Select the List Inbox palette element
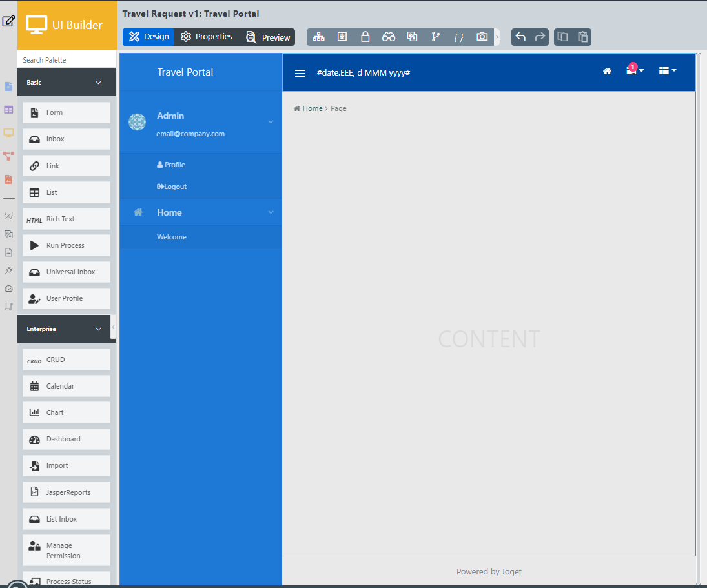Viewport: 707px width, 588px height. pos(67,519)
